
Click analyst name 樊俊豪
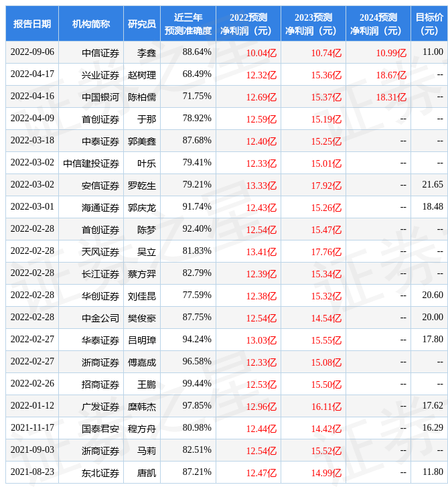click(142, 318)
